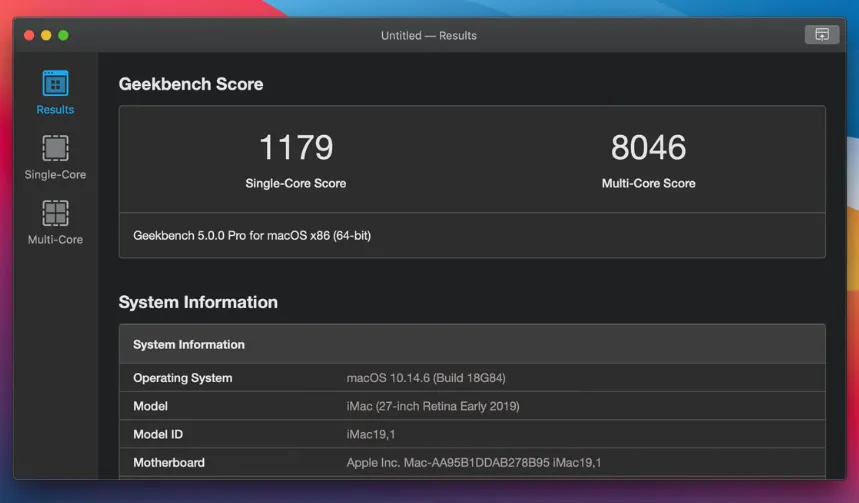Click the 8046 multi-core score value
This screenshot has width=859, height=503.
coord(649,147)
